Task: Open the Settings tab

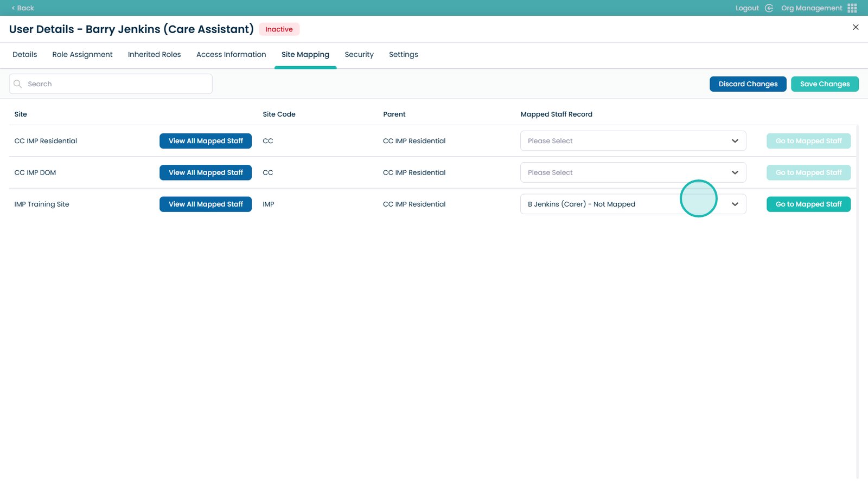Action: pyautogui.click(x=403, y=55)
